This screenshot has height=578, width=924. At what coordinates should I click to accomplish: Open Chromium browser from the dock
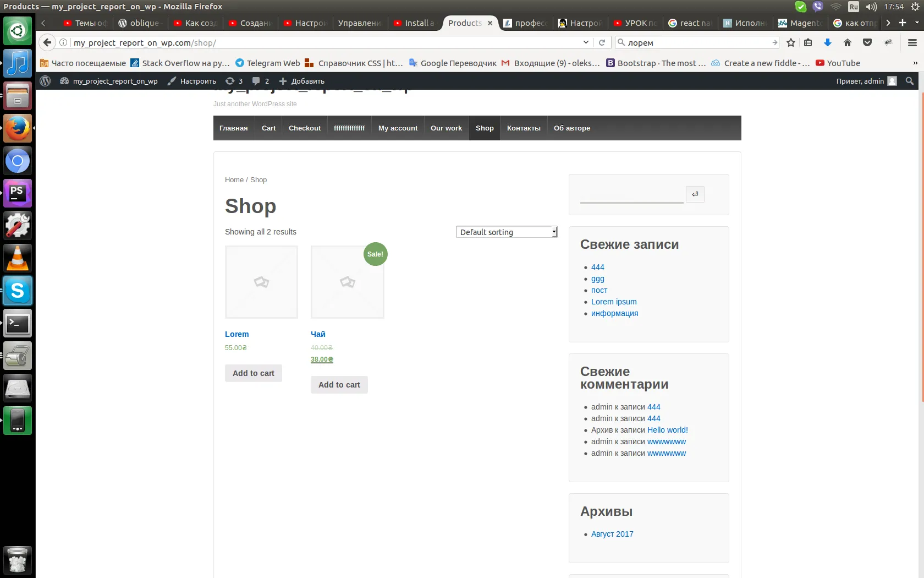coord(18,161)
